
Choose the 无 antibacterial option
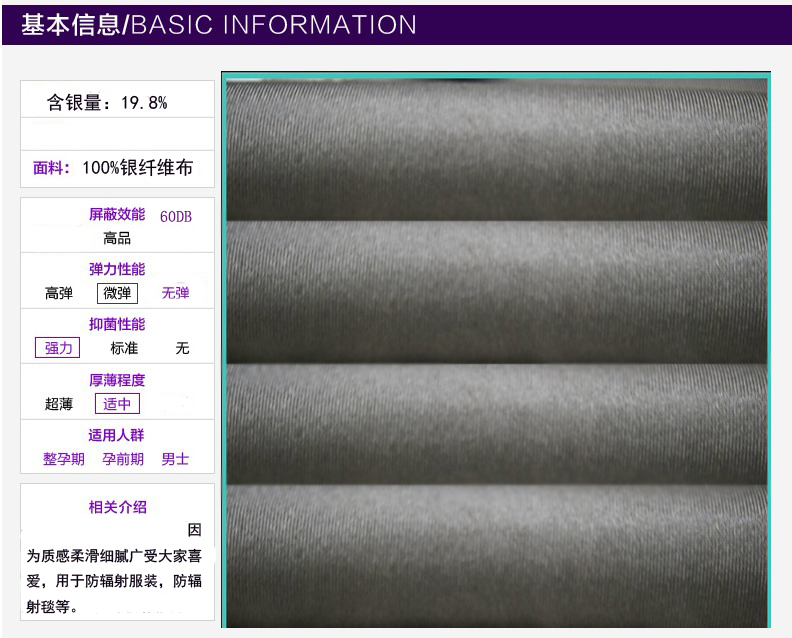182,348
